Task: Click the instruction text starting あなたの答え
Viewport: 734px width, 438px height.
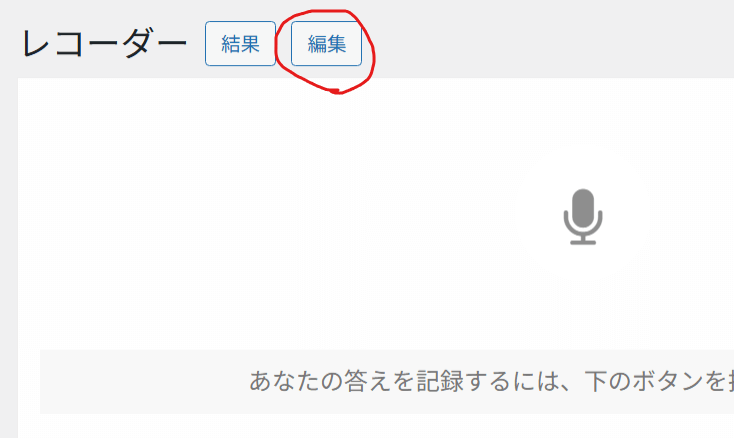Action: pos(492,381)
